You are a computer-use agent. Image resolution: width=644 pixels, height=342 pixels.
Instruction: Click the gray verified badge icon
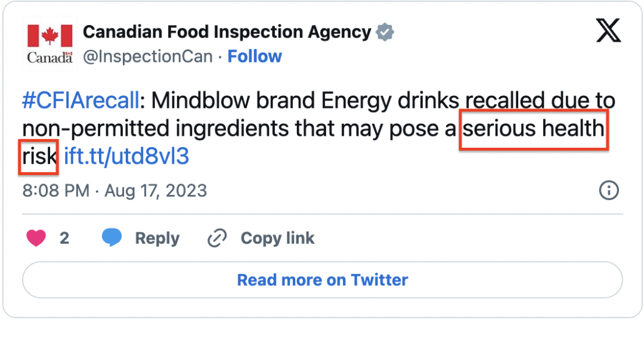point(386,32)
